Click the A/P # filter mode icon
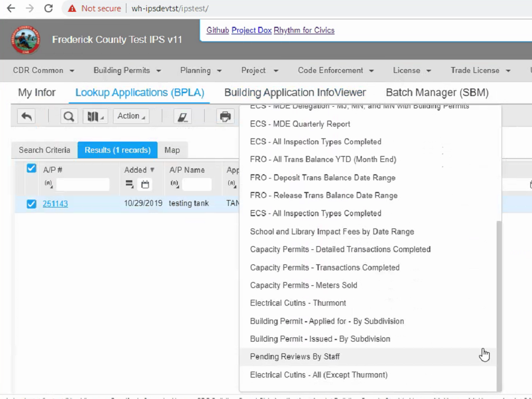Image resolution: width=532 pixels, height=399 pixels. tap(49, 184)
